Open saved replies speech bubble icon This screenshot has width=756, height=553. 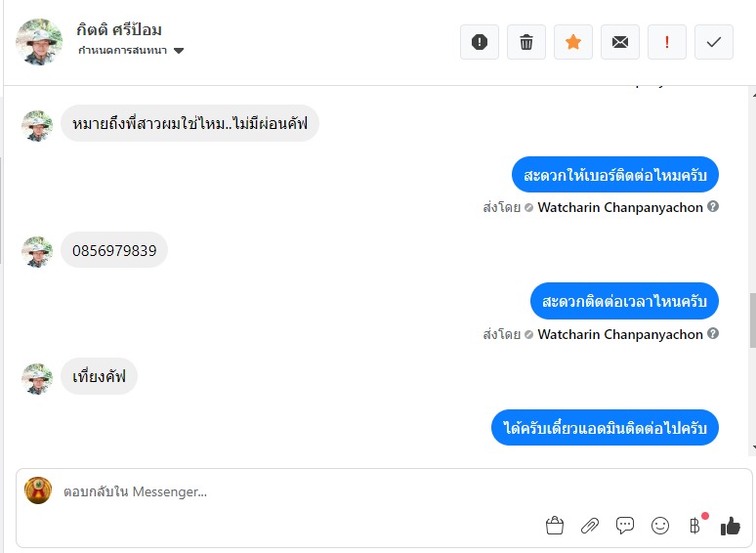625,527
